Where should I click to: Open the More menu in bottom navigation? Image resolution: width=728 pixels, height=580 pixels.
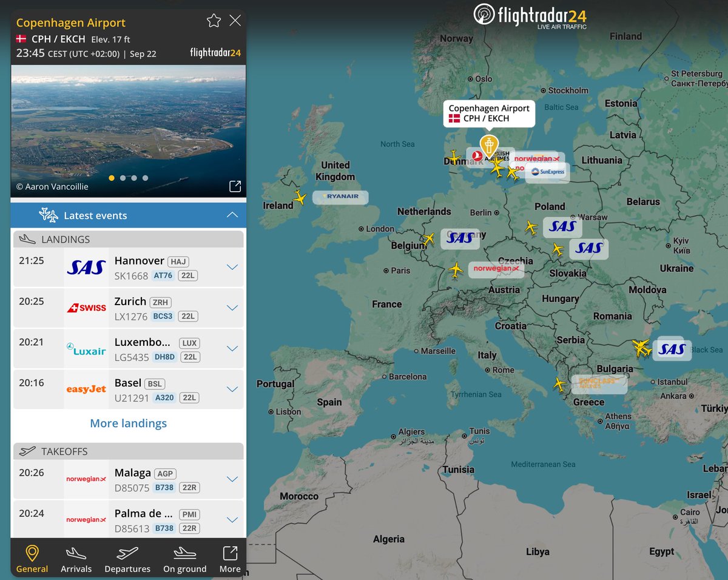click(x=229, y=558)
